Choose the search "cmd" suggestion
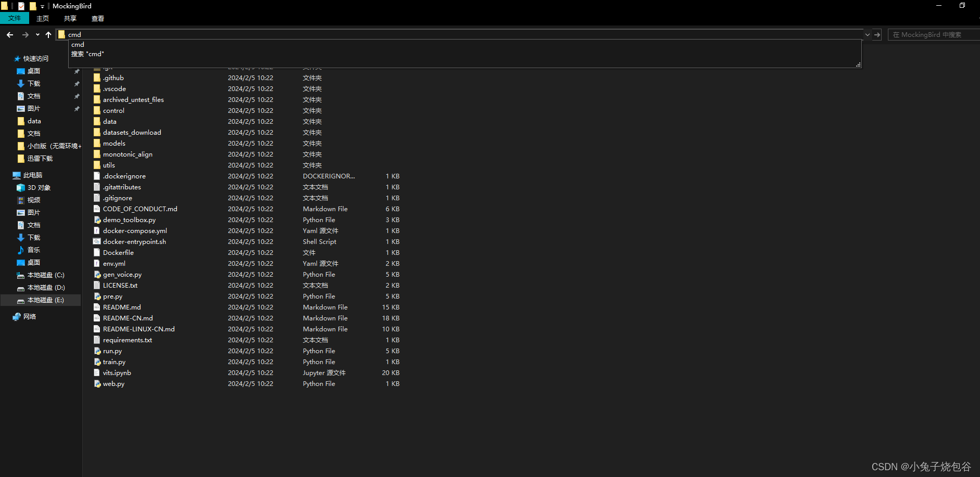The width and height of the screenshot is (980, 477). pos(87,54)
